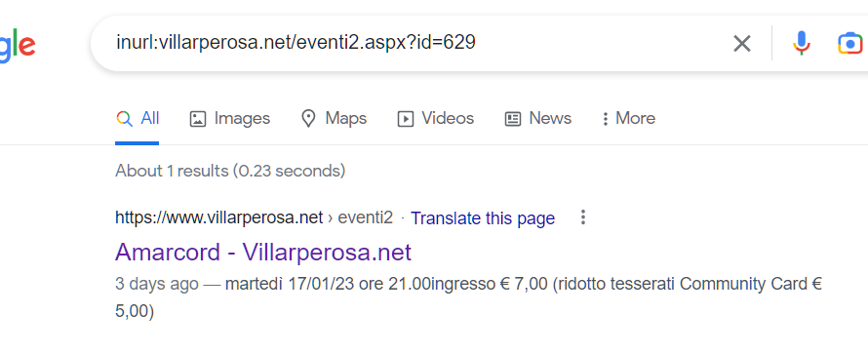Start voice search with the microphone icon
This screenshot has height=354, width=868.
[801, 43]
